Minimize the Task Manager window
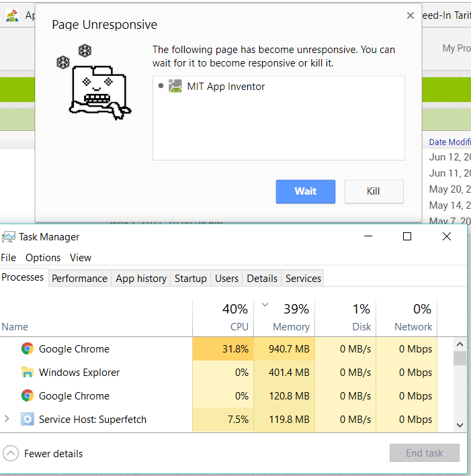 coord(368,236)
